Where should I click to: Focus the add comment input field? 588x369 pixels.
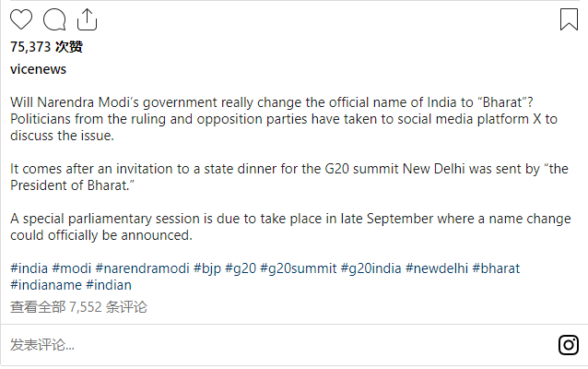[x=277, y=345]
